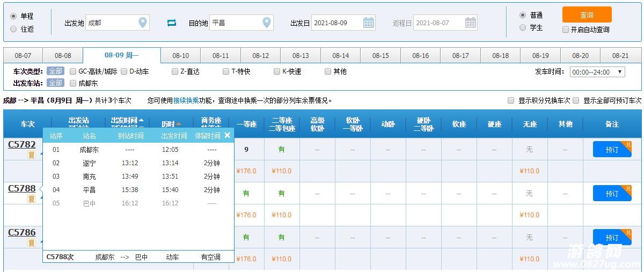Enable the 开启自动查询 auto-query checkbox
This screenshot has height=272, width=644.
pos(566,30)
